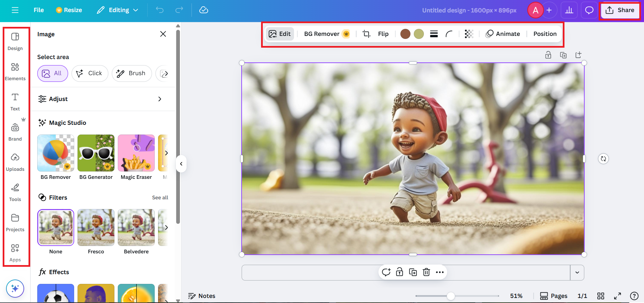The height and width of the screenshot is (303, 644).
Task: Click the Animate icon in the toolbar
Action: point(490,34)
